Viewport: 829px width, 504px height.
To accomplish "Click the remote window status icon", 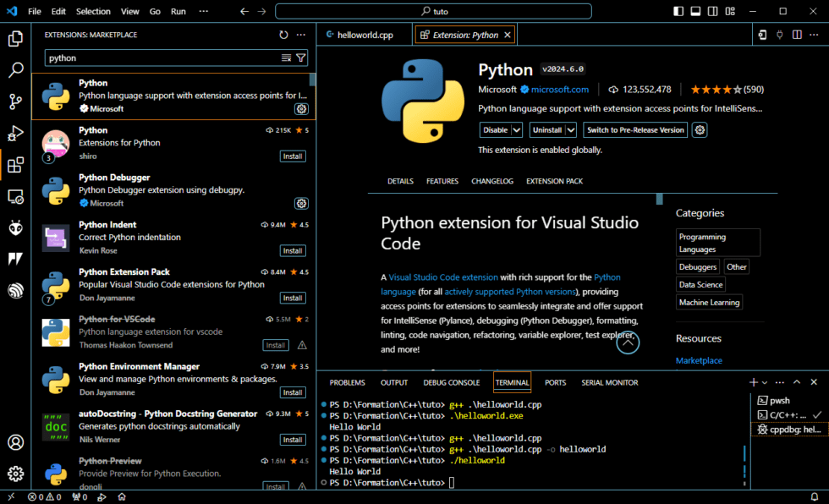I will click(x=11, y=496).
